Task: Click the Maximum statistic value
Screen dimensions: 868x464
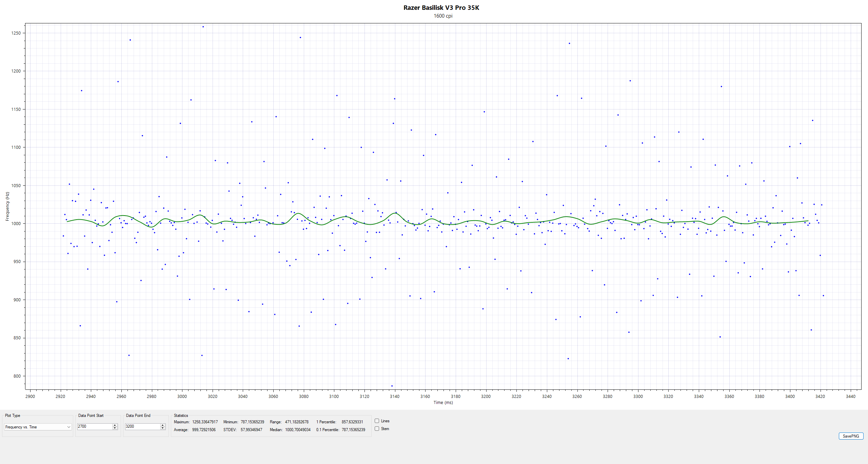Action: tap(205, 422)
